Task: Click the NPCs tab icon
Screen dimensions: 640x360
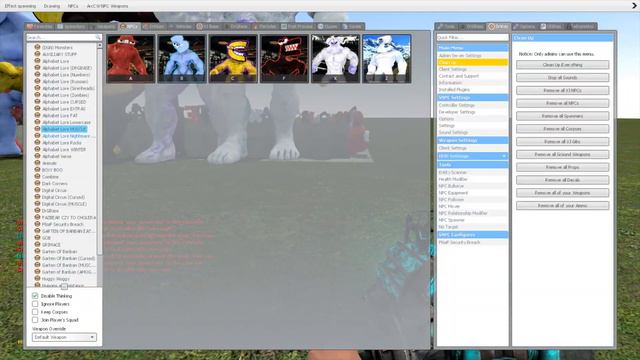Action: tap(123, 27)
